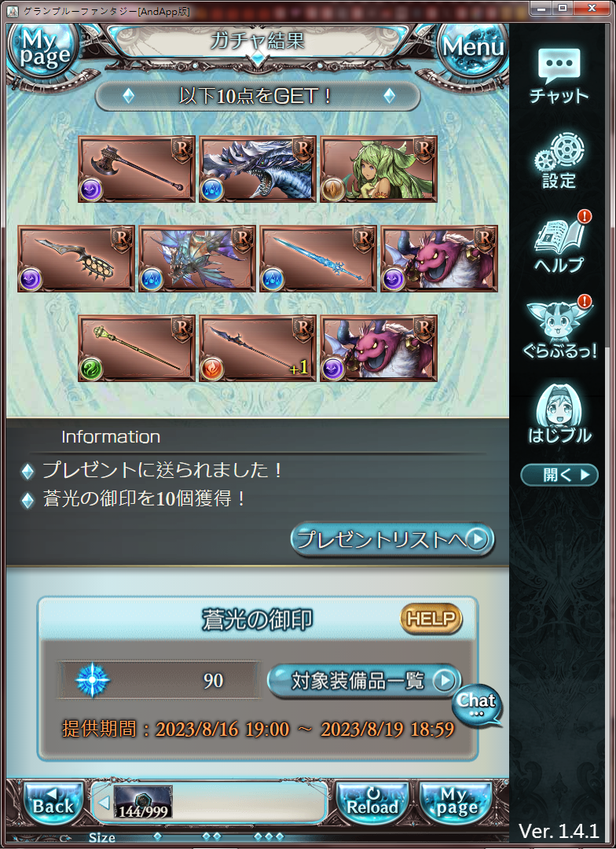
Task: Click the Reload button icon
Action: 372,803
